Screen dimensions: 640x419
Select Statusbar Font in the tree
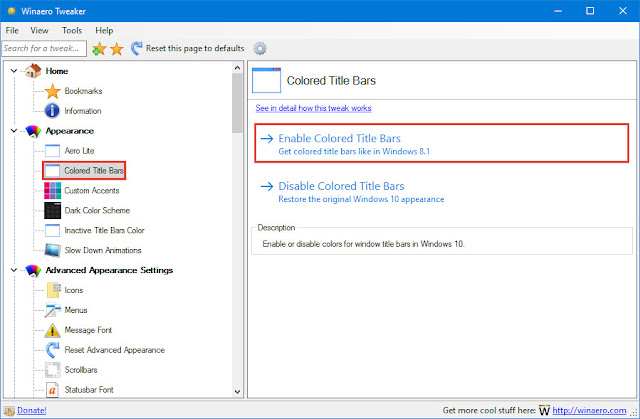tap(89, 390)
